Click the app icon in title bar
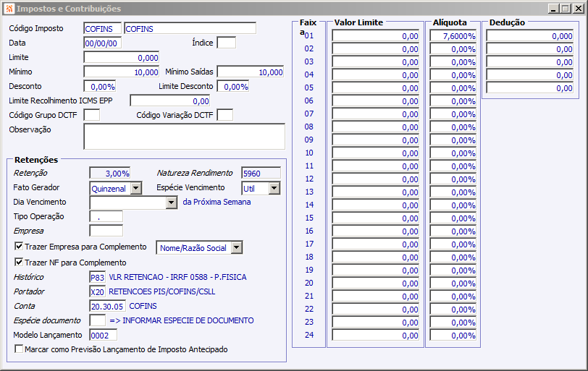The width and height of the screenshot is (588, 371). coord(9,9)
